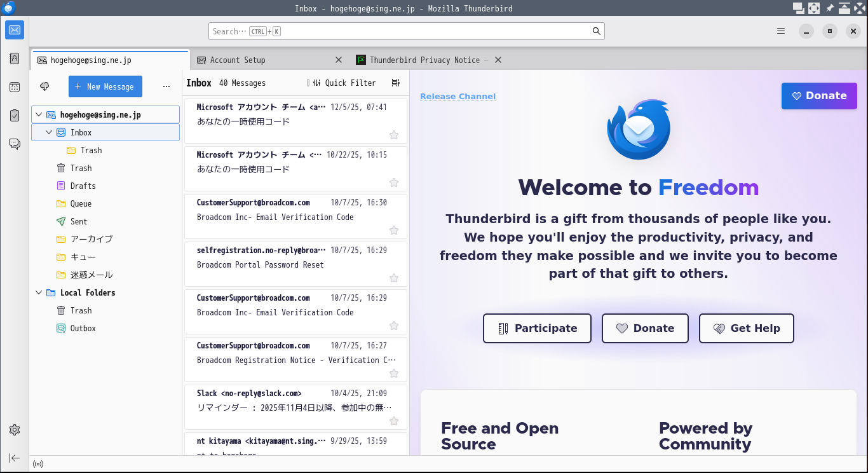Switch to the Calendar space
The height and width of the screenshot is (473, 868).
coord(15,87)
